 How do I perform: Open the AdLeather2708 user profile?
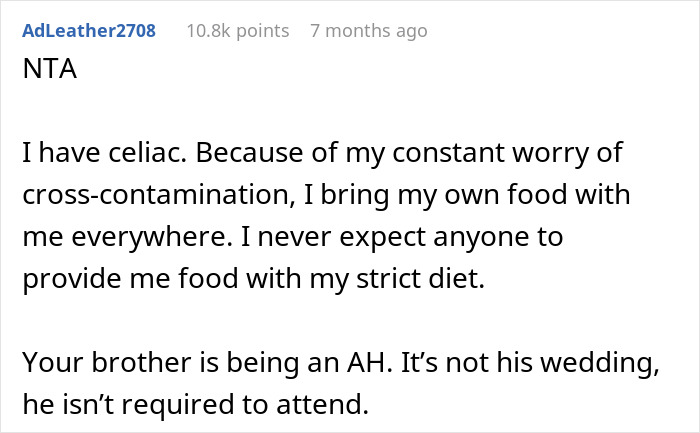click(x=88, y=31)
